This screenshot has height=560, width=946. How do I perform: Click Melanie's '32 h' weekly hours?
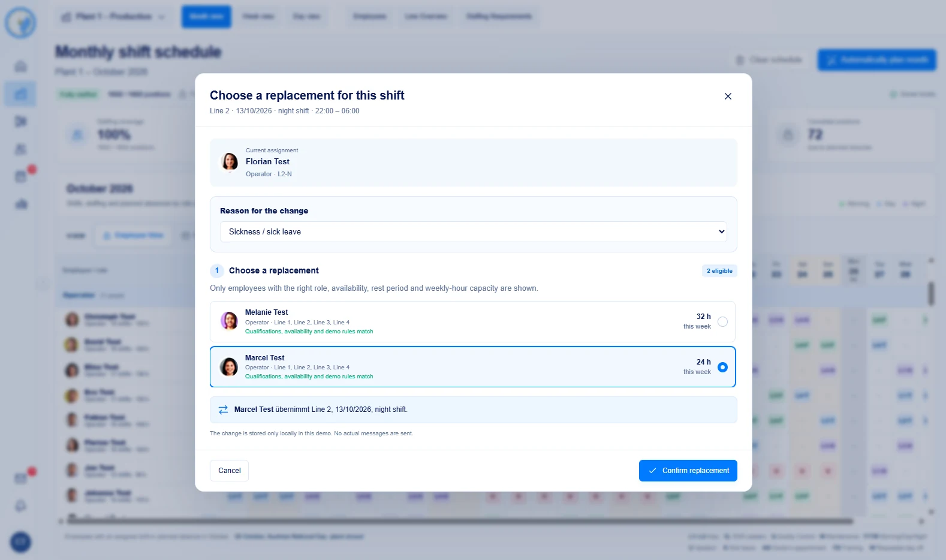tap(703, 317)
